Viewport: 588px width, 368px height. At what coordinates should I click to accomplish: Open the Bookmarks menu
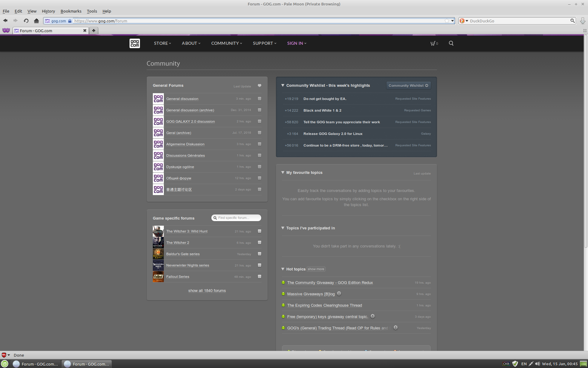71,11
